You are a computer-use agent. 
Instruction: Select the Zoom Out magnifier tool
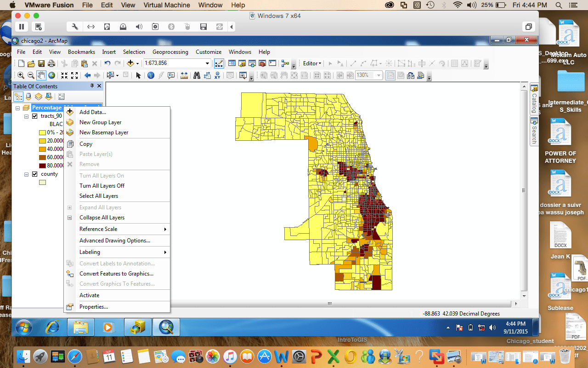pyautogui.click(x=31, y=75)
